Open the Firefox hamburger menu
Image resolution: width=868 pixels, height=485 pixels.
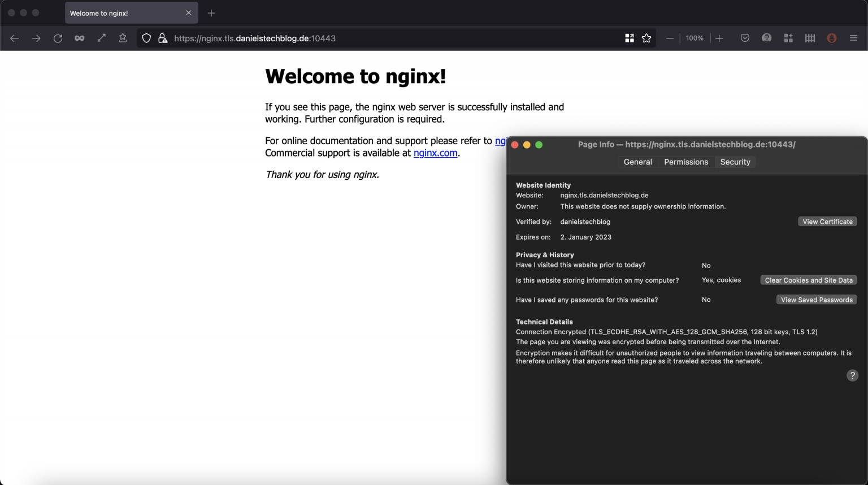tap(853, 38)
